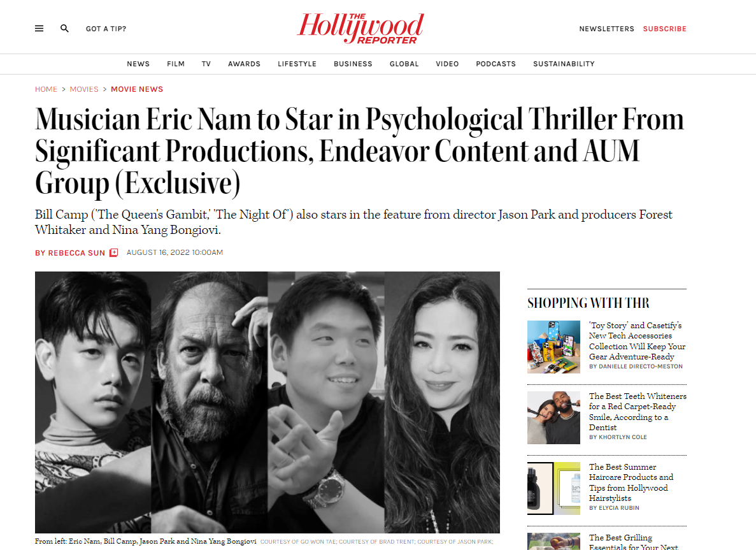Open the Podcasts menu item
The width and height of the screenshot is (756, 550).
point(496,64)
